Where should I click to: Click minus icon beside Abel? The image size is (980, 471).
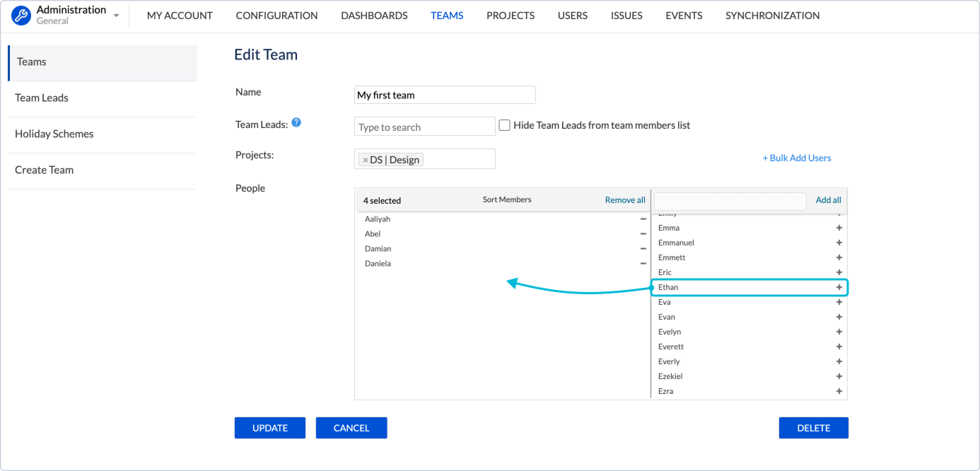tap(643, 234)
